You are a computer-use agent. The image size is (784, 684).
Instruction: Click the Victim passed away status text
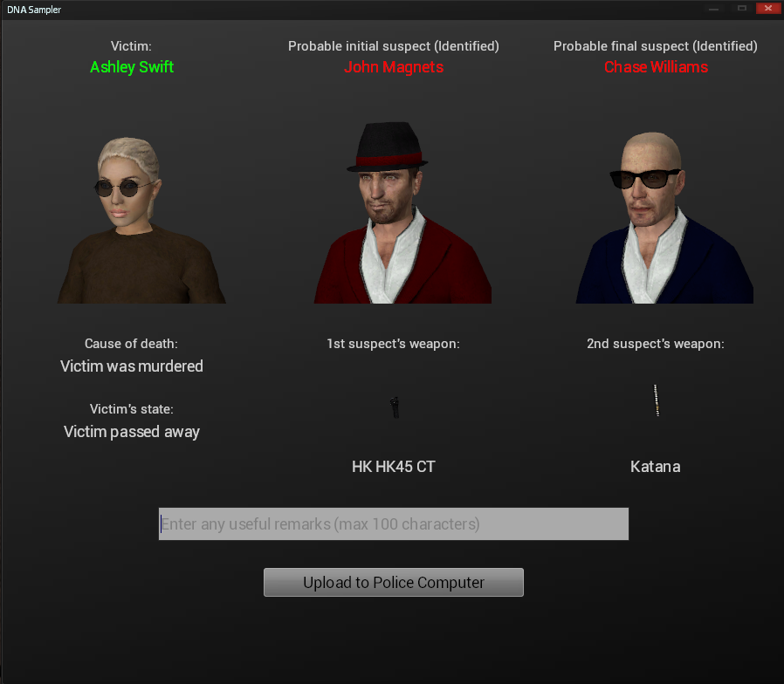click(132, 432)
